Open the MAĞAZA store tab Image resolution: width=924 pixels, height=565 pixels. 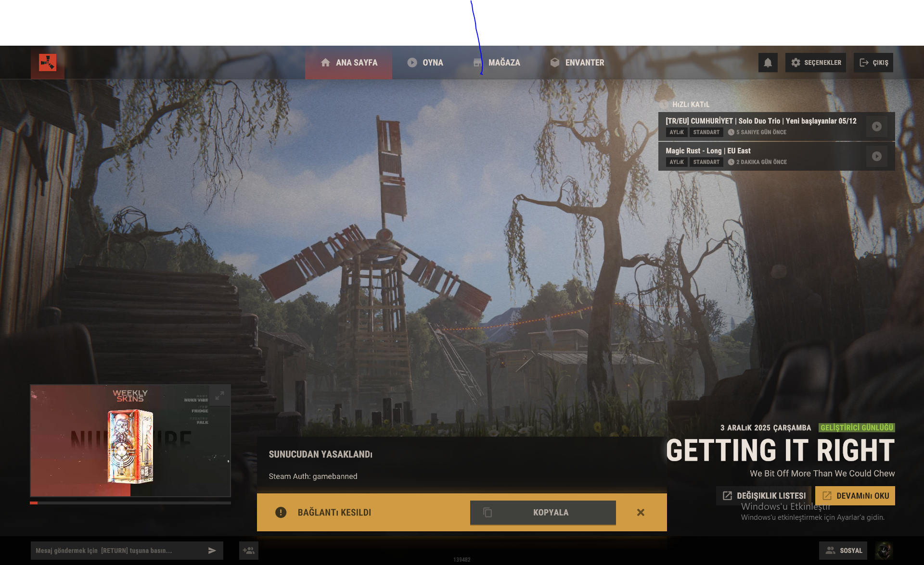tap(497, 63)
